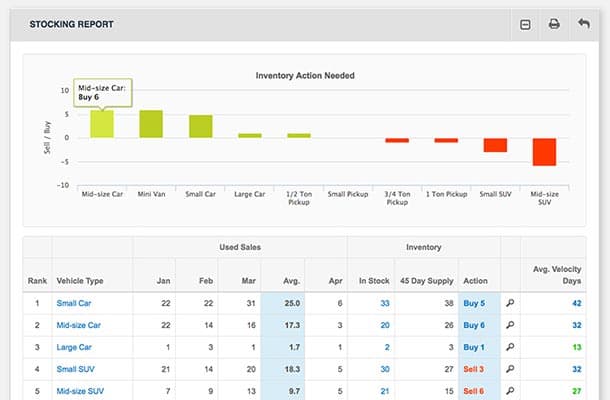The height and width of the screenshot is (400, 610).
Task: Sort by the 45 Day Supply header
Action: coord(427,281)
